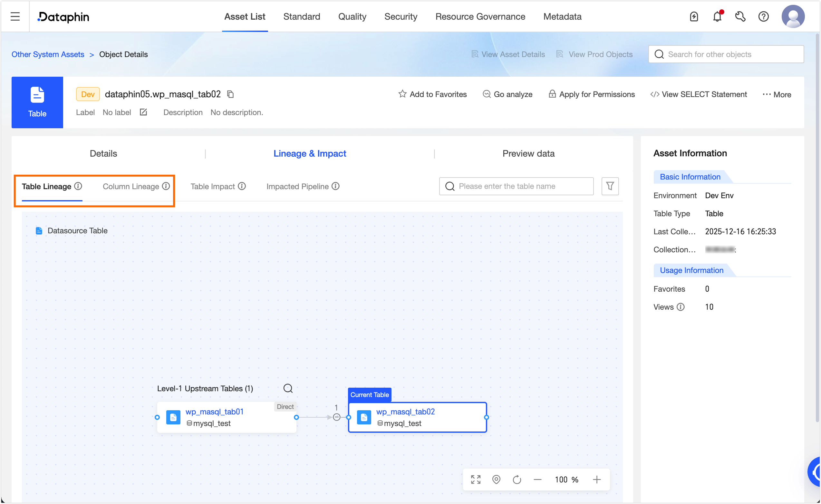Open wp_masql_tab02 current table link
The width and height of the screenshot is (821, 504).
pyautogui.click(x=405, y=412)
